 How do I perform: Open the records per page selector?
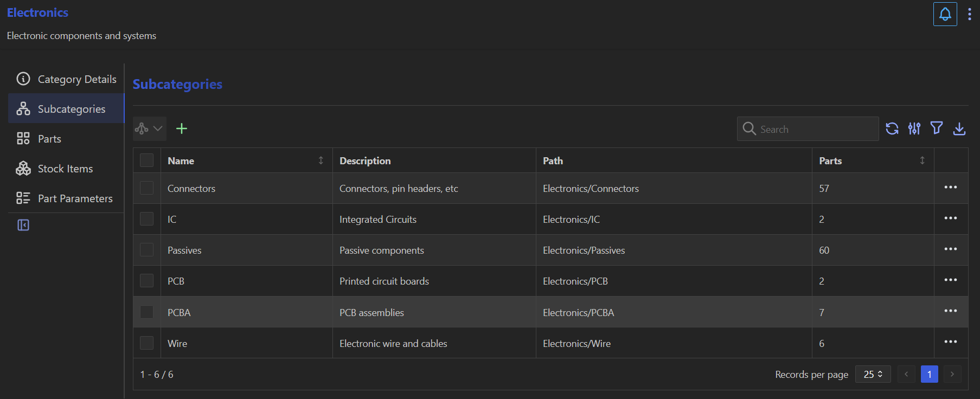tap(873, 375)
